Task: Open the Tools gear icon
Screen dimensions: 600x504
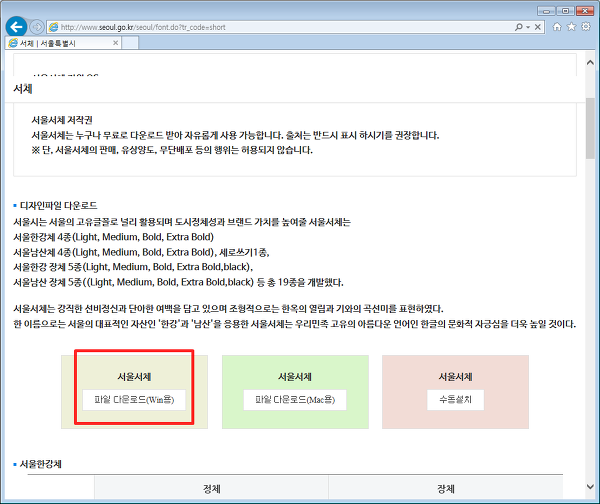Action: (x=586, y=26)
